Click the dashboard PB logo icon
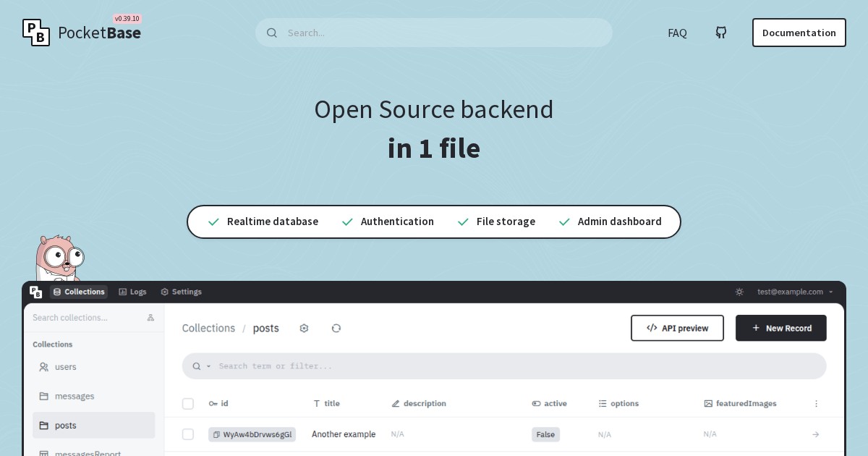 [36, 292]
